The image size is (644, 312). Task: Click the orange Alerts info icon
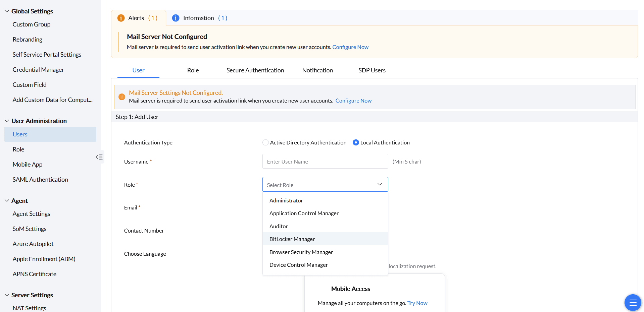(x=121, y=18)
